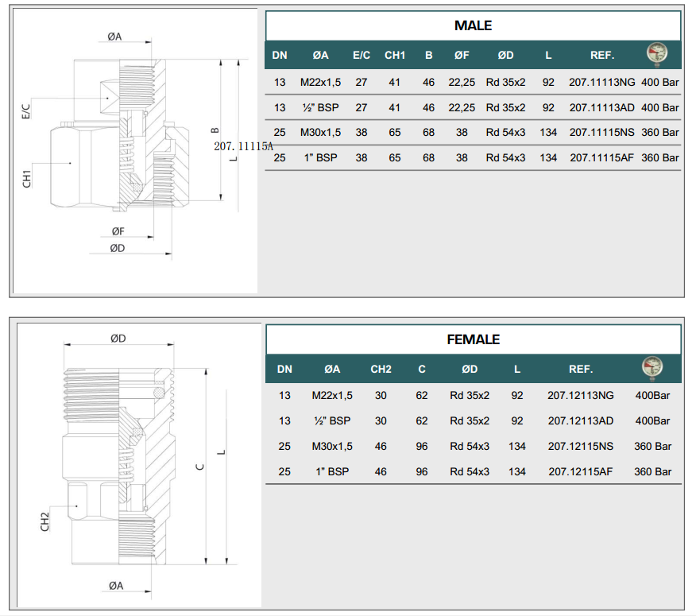Choose part reference 207.12115AF
Viewport: 696px width, 616px height.
point(581,471)
